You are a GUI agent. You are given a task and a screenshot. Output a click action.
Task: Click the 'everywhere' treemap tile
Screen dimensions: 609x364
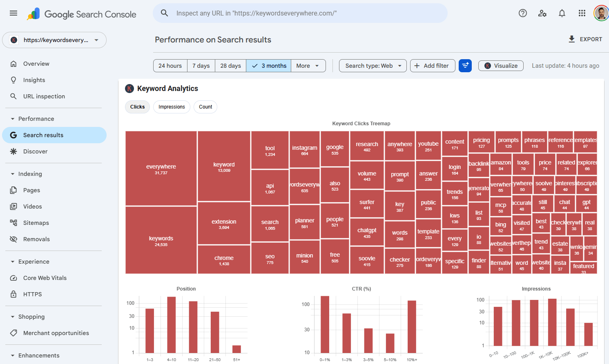pos(161,169)
